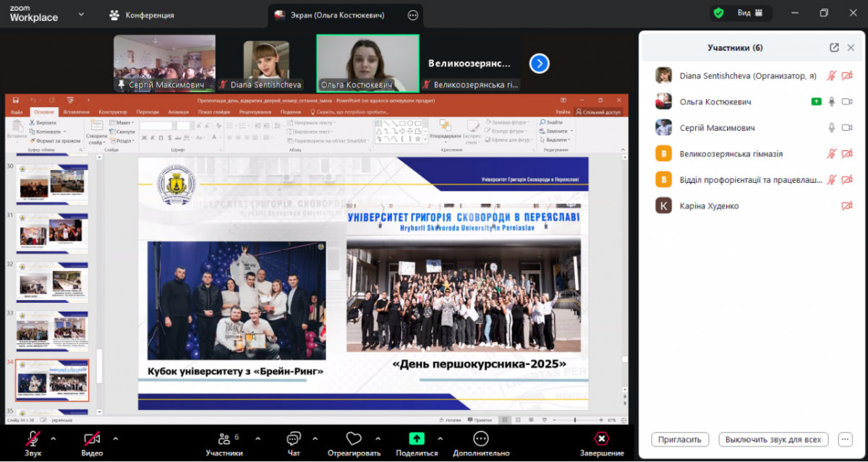Viewport: 868px width, 462px height.
Task: Open the More (Дополнительно) options icon
Action: click(481, 438)
